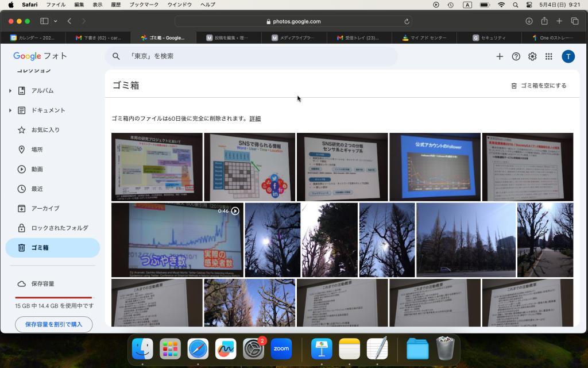Open the 履歴 menu

click(116, 5)
